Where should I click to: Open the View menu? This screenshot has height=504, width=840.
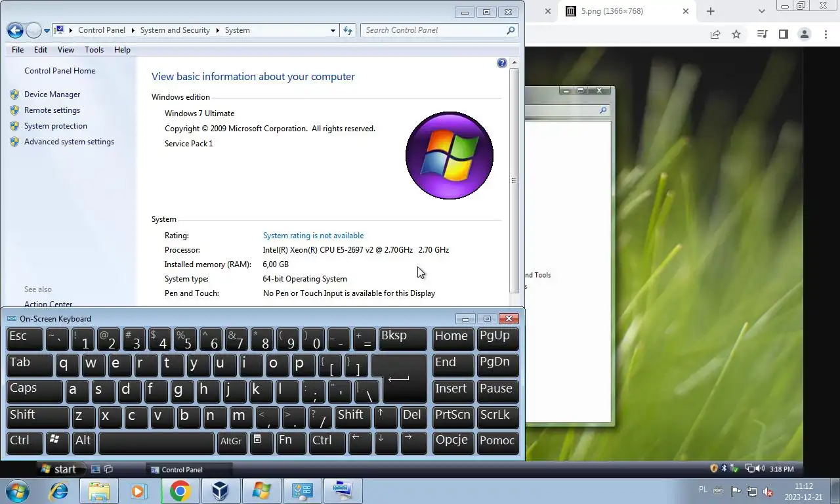(66, 50)
